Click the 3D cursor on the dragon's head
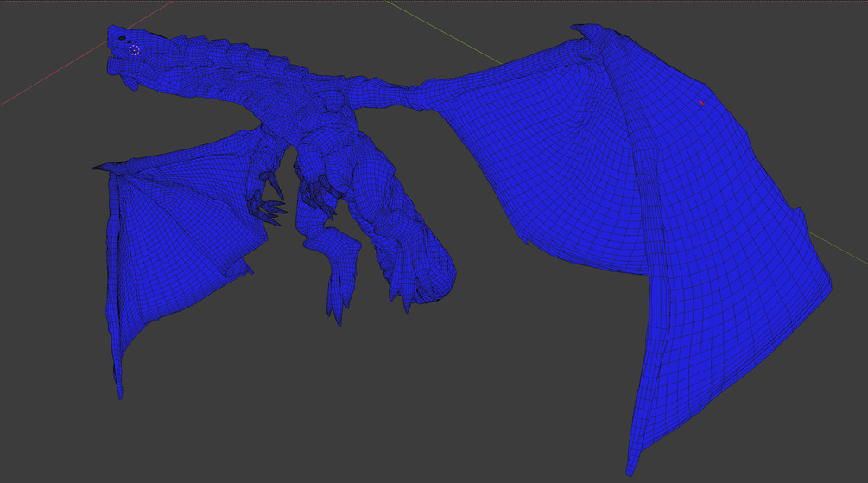 click(134, 50)
